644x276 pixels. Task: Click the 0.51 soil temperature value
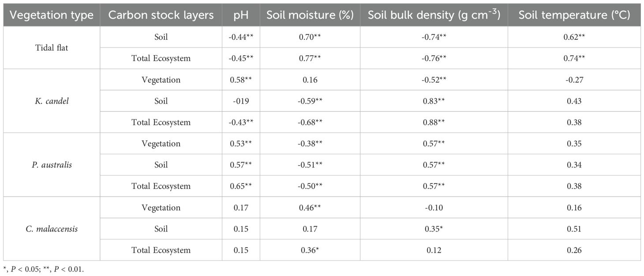[574, 229]
